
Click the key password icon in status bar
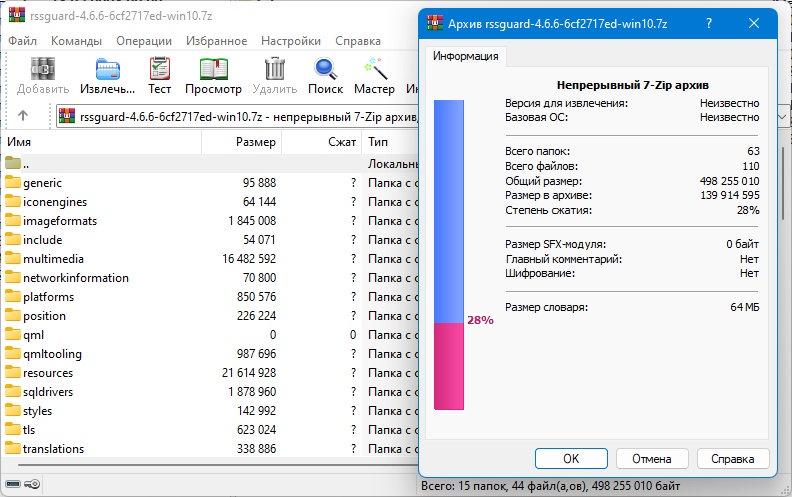coord(32,484)
